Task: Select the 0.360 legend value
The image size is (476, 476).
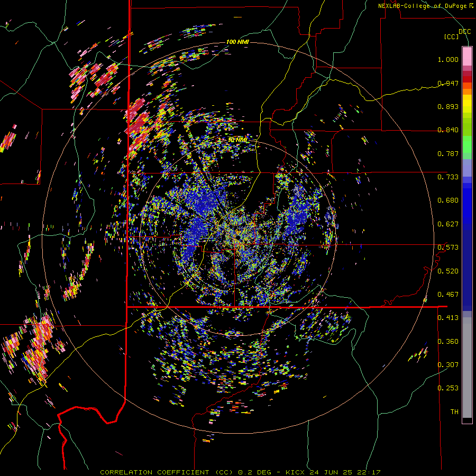Action: 448,342
